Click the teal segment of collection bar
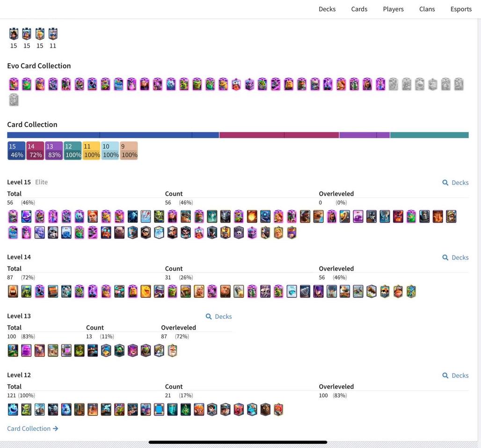 [429, 135]
